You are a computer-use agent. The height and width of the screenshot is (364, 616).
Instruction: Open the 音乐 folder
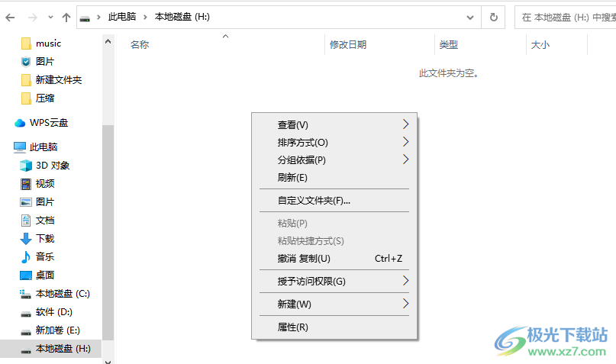pos(45,257)
